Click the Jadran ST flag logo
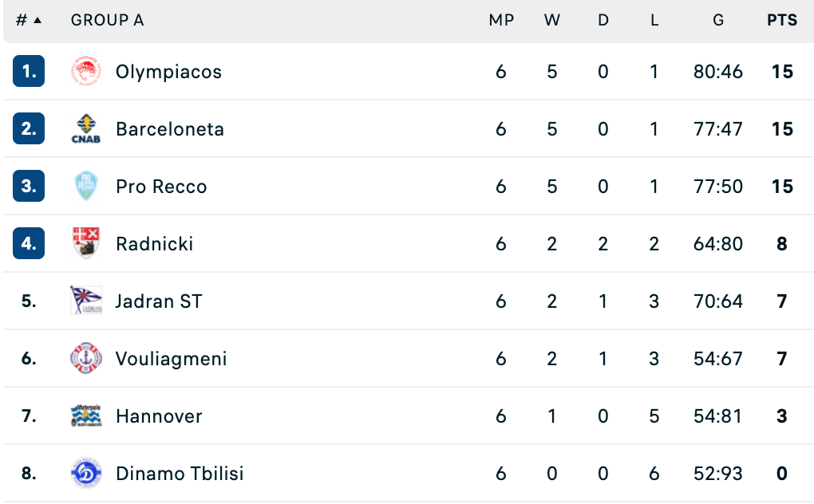The image size is (814, 504). pyautogui.click(x=85, y=301)
